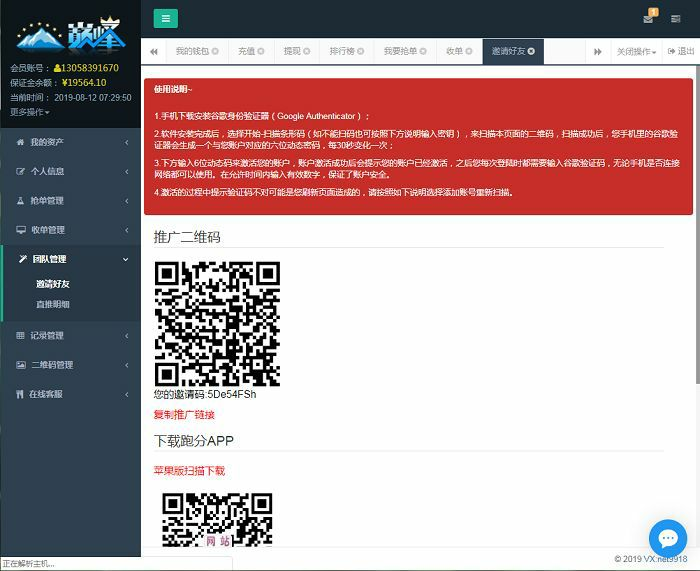Open 邀请好友 in the sidebar submenu
The width and height of the screenshot is (700, 571).
pyautogui.click(x=53, y=284)
